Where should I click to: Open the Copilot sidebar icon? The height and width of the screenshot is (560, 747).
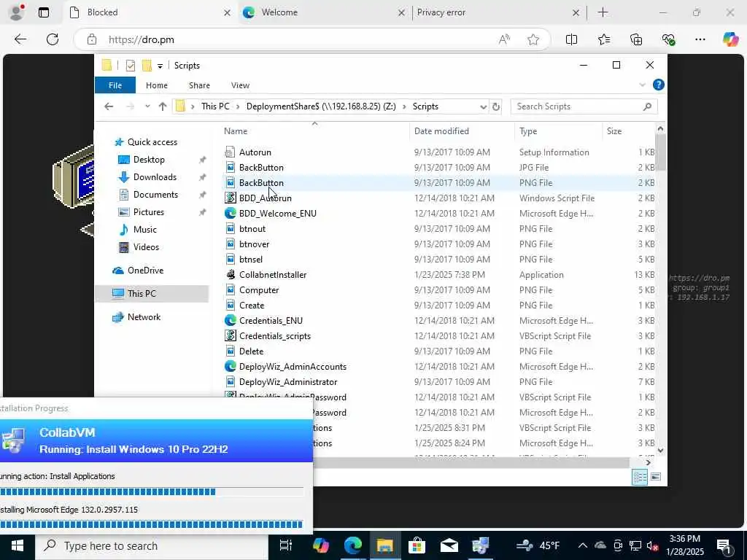(x=729, y=39)
